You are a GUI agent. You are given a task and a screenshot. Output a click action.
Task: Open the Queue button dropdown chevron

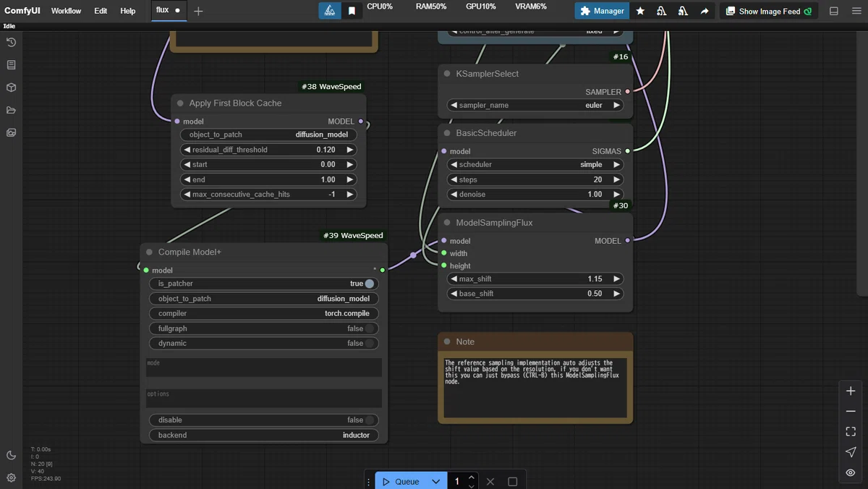(435, 481)
